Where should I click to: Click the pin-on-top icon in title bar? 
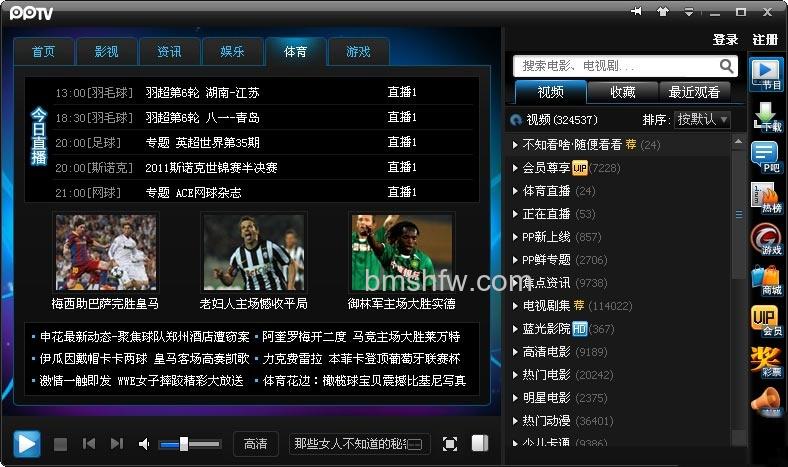click(x=637, y=11)
